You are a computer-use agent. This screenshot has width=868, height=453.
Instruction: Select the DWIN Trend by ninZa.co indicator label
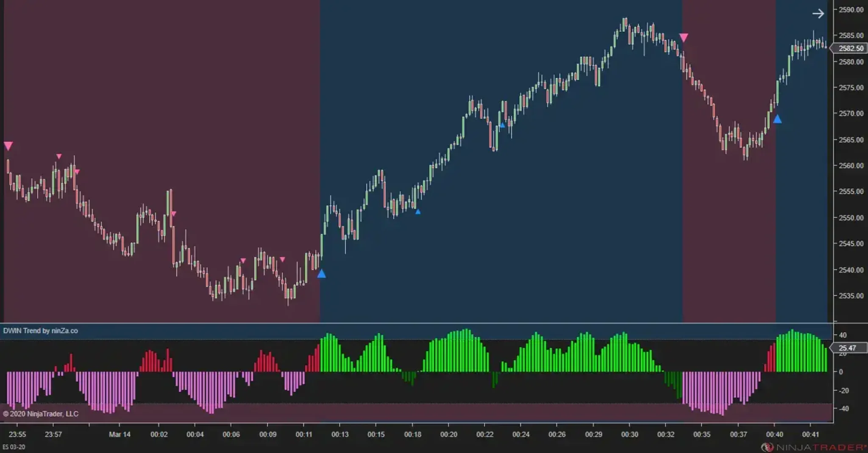[x=41, y=331]
